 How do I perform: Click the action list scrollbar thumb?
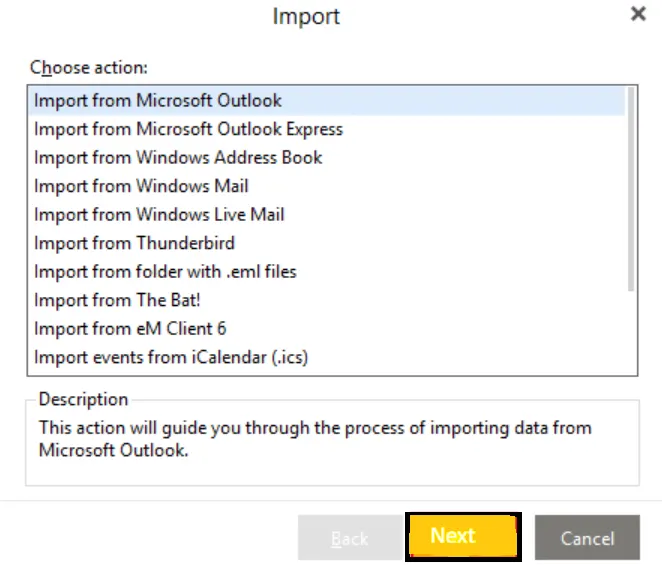(631, 189)
